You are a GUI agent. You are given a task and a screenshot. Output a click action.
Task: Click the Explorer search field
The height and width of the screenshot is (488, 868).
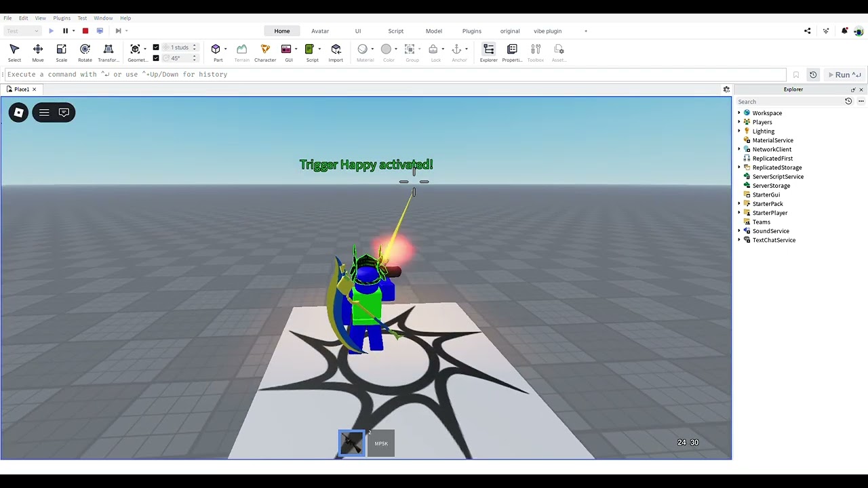tap(789, 102)
